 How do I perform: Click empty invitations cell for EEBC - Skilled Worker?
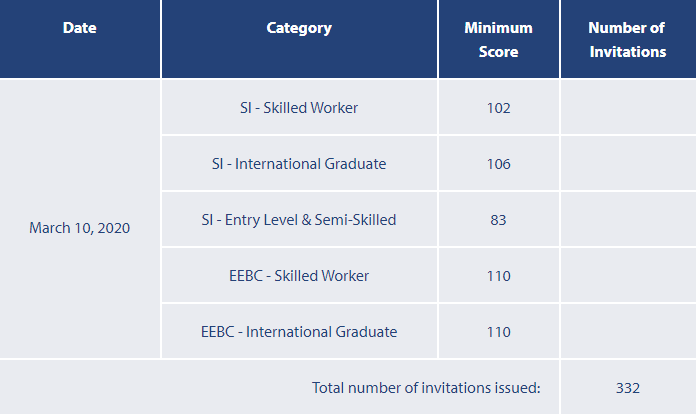[627, 276]
